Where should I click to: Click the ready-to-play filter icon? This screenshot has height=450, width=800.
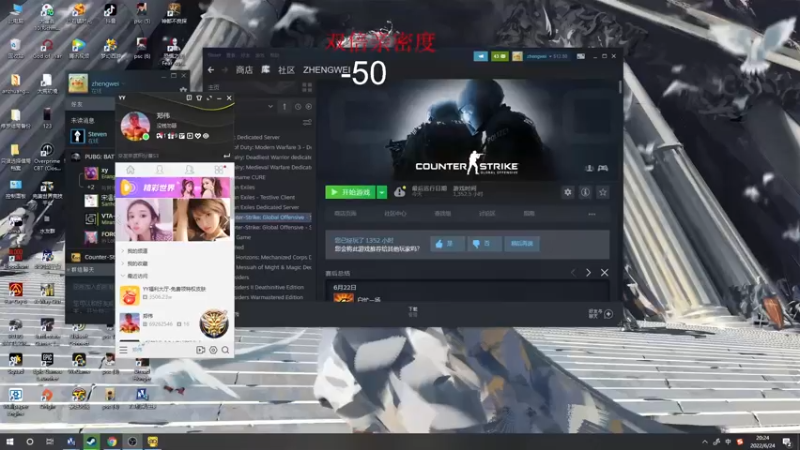[309, 107]
